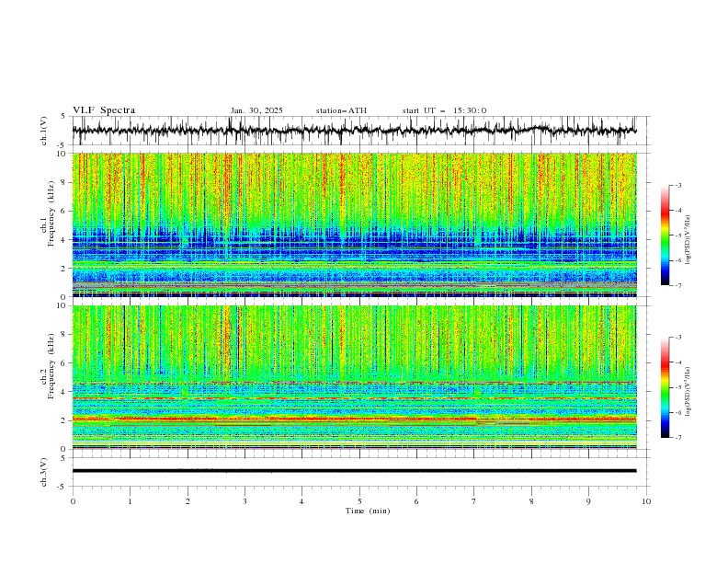
Task: Click the time axis tick label "9"
Action: tap(588, 501)
